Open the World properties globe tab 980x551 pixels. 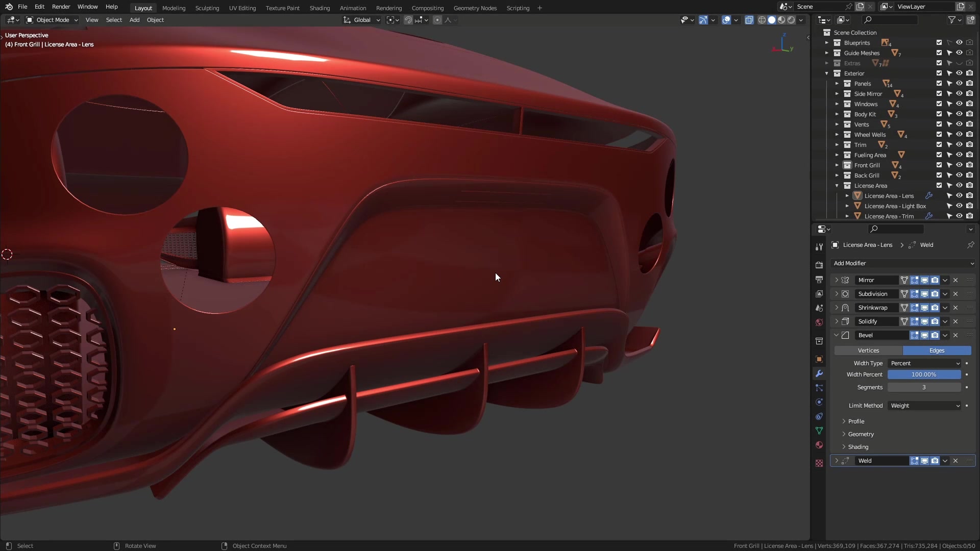819,322
